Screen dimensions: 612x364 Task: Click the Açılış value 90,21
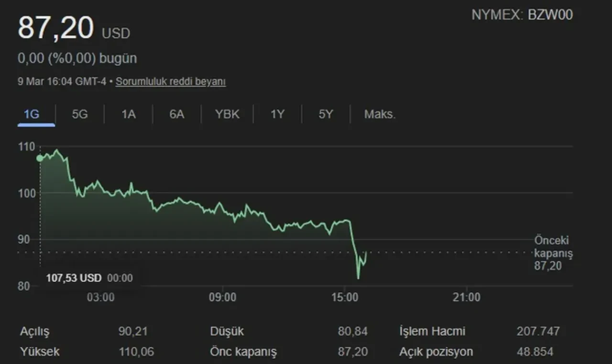click(133, 332)
